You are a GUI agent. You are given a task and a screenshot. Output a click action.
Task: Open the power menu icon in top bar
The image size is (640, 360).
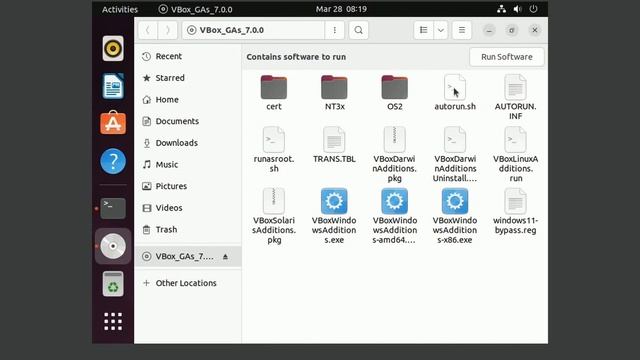click(x=533, y=9)
